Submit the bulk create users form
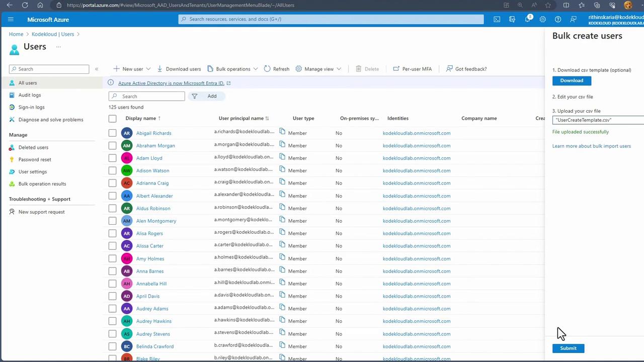This screenshot has height=362, width=644. pos(568,348)
